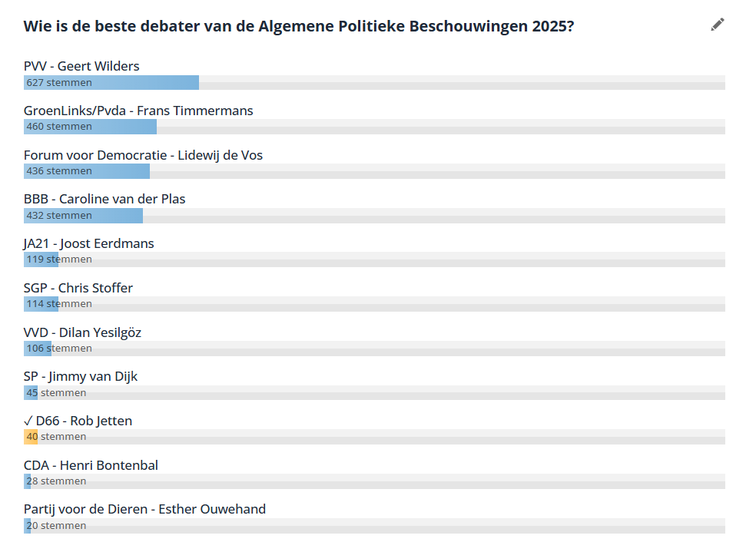Choose GroenLinks/Pvda - Frans Timmermans option
Viewport: 756px width, 542px height.
pyautogui.click(x=138, y=111)
